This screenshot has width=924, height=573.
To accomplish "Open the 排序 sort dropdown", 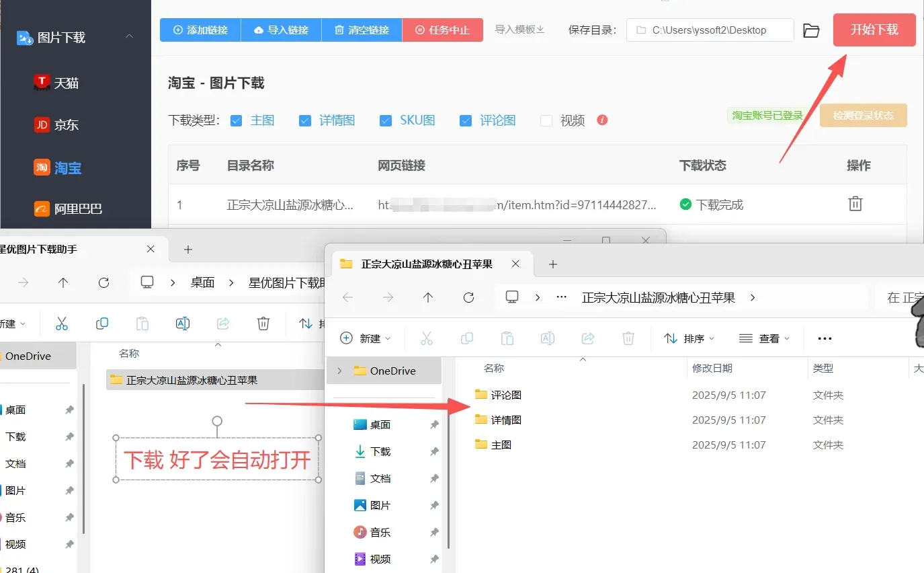I will [x=689, y=338].
